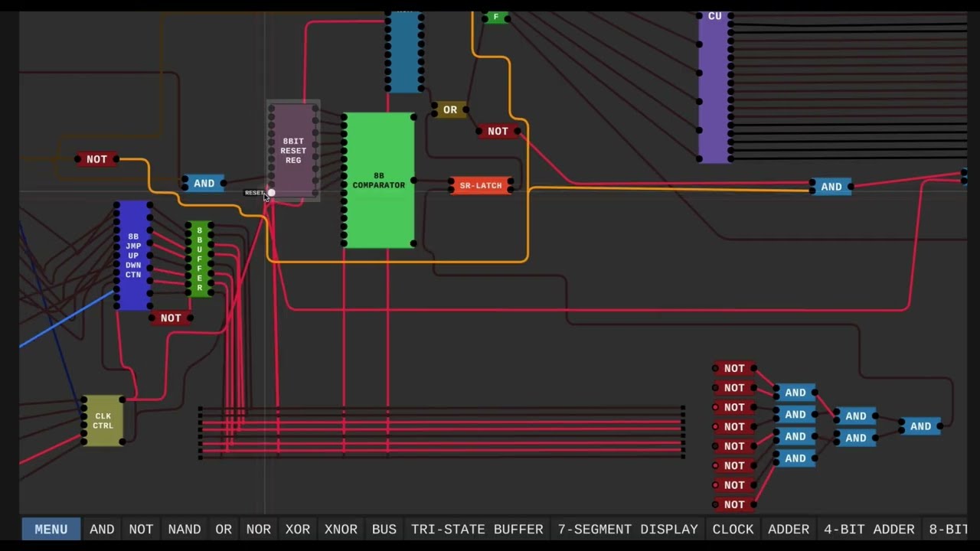This screenshot has height=551, width=980.
Task: Select AND gate in the bottom toolbar
Action: coord(102,529)
